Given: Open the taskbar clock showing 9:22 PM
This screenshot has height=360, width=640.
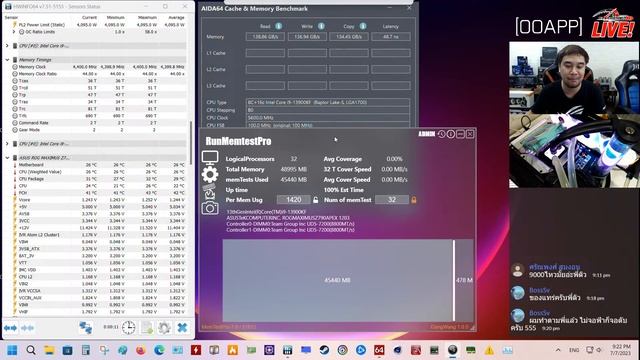Looking at the screenshot, I should tap(621, 350).
